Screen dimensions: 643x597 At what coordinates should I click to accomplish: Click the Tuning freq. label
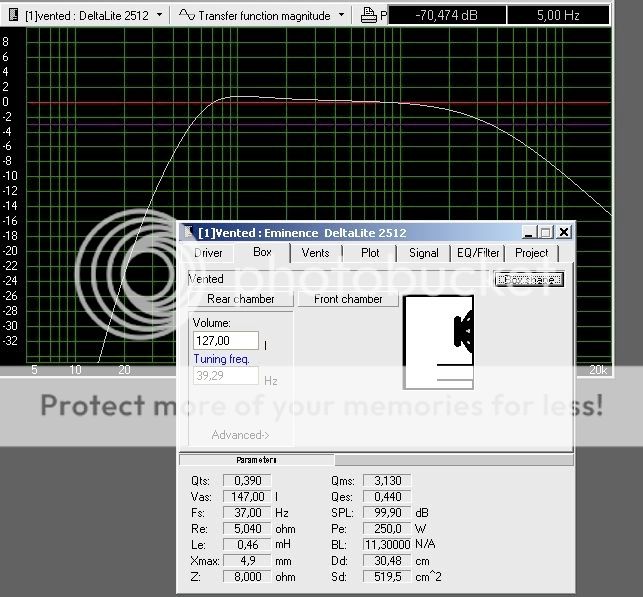coord(221,359)
